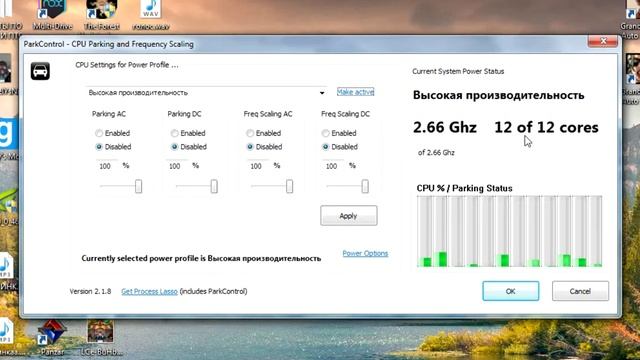Screen dimensions: 640x360
Task: Click the Parking DC percentage field
Action: [176, 166]
